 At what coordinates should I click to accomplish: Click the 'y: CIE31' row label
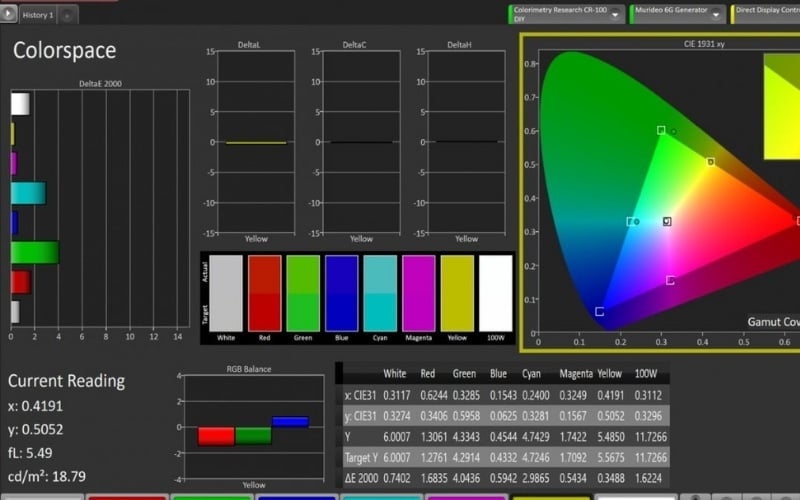(360, 416)
